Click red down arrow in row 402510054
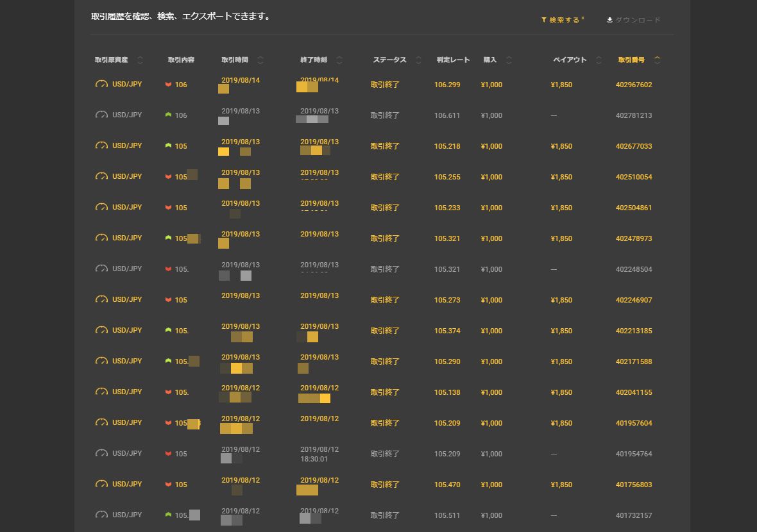The image size is (757, 532). pos(169,177)
